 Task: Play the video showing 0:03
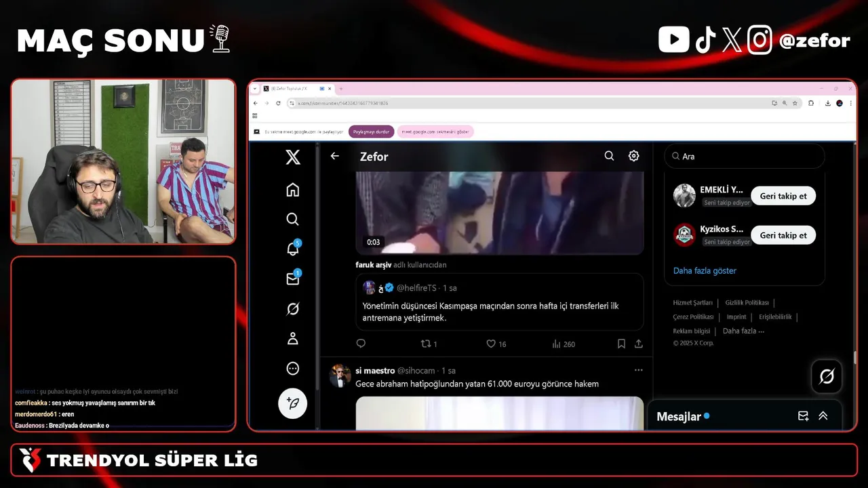click(500, 213)
